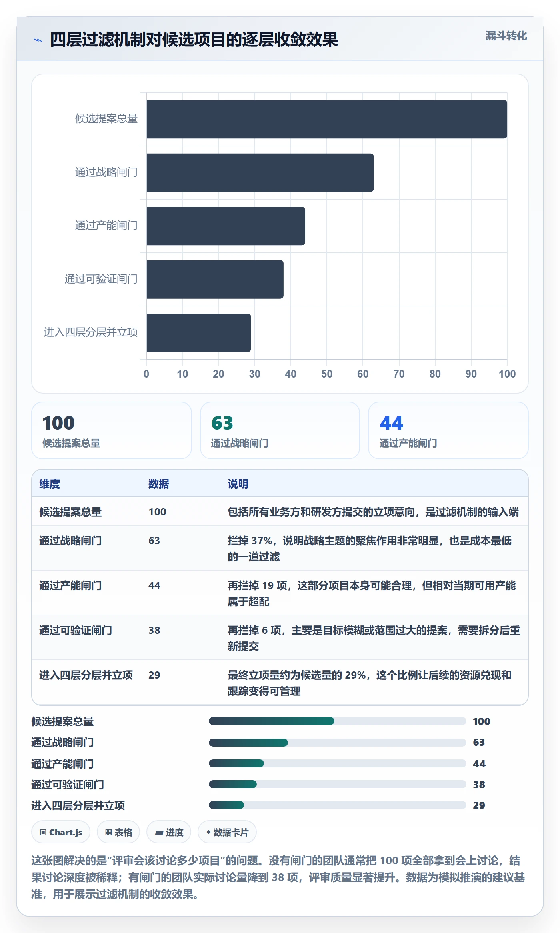560x933 pixels.
Task: Click the 进入四层分层并立项 bar in the chart
Action: 199,333
